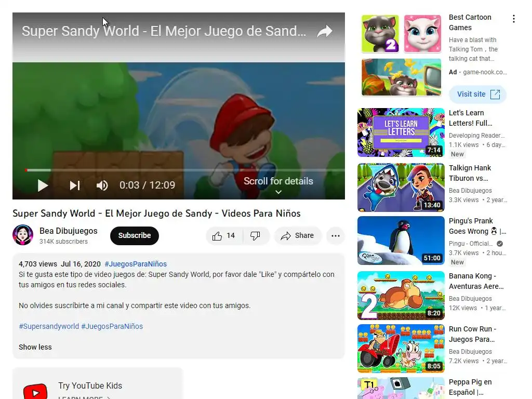
Task: Open the ad options three-dot menu
Action: tap(514, 19)
